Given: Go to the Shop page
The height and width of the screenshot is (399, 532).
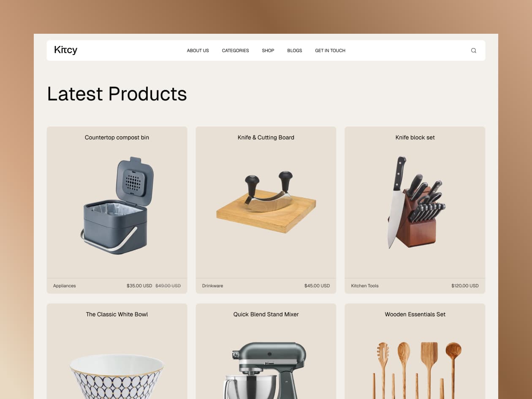Looking at the screenshot, I should pos(268,51).
